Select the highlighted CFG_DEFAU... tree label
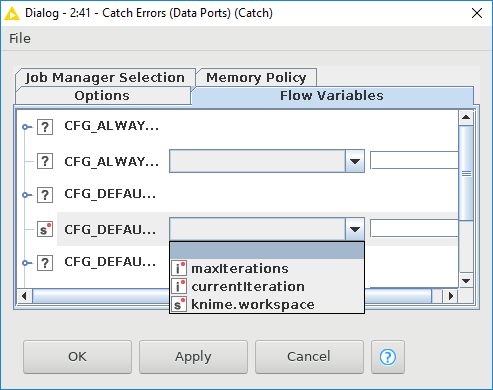Viewport: 493px width, 390px height. (x=110, y=230)
